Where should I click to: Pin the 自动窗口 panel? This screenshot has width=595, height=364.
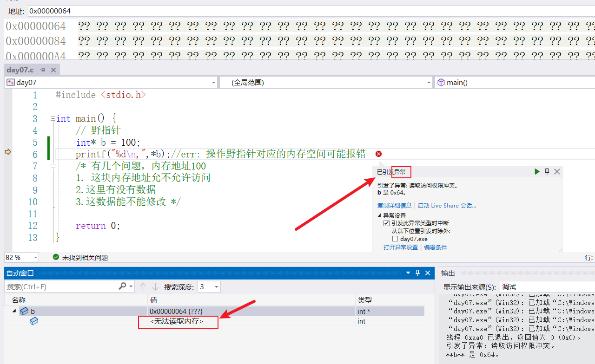(417, 273)
